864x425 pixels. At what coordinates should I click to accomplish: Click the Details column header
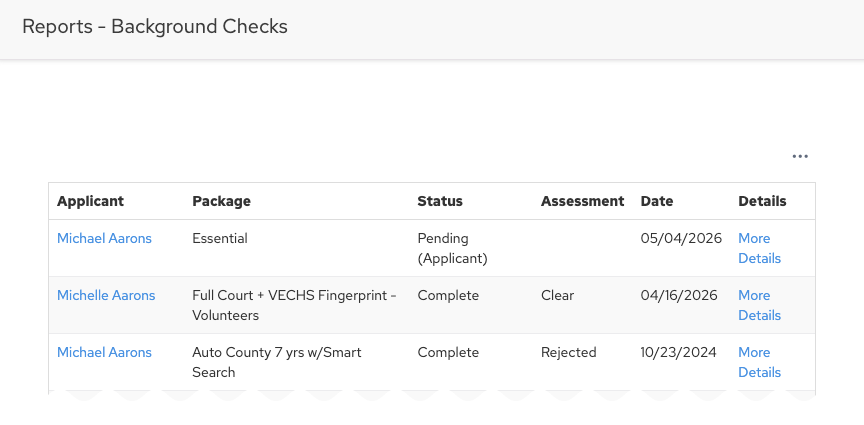(762, 201)
